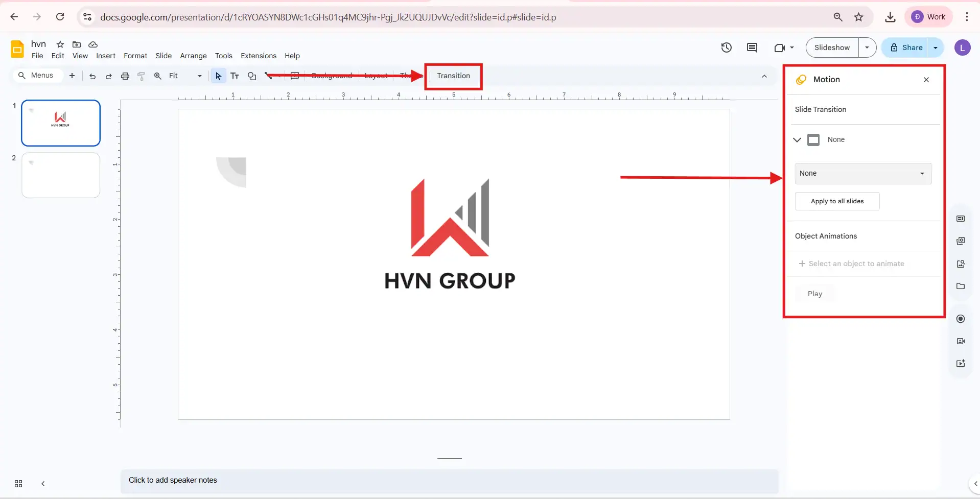Open grid view at bottom left
This screenshot has height=499, width=980.
coord(18,484)
